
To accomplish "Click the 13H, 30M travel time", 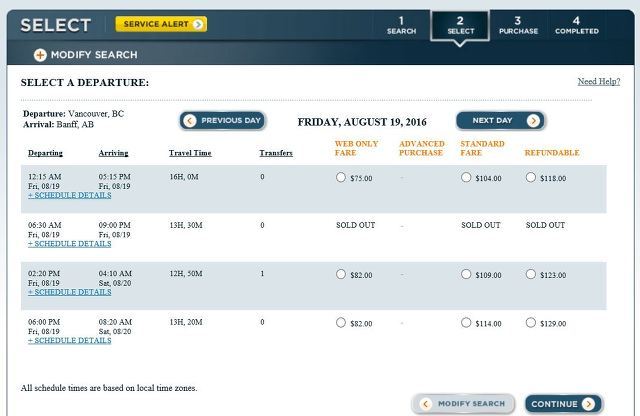I will (186, 225).
